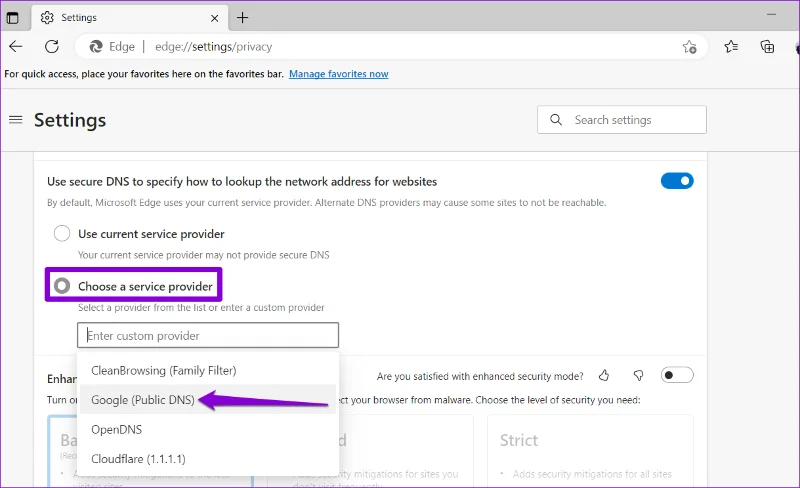
Task: Choose OpenDNS from provider list
Action: click(x=208, y=430)
